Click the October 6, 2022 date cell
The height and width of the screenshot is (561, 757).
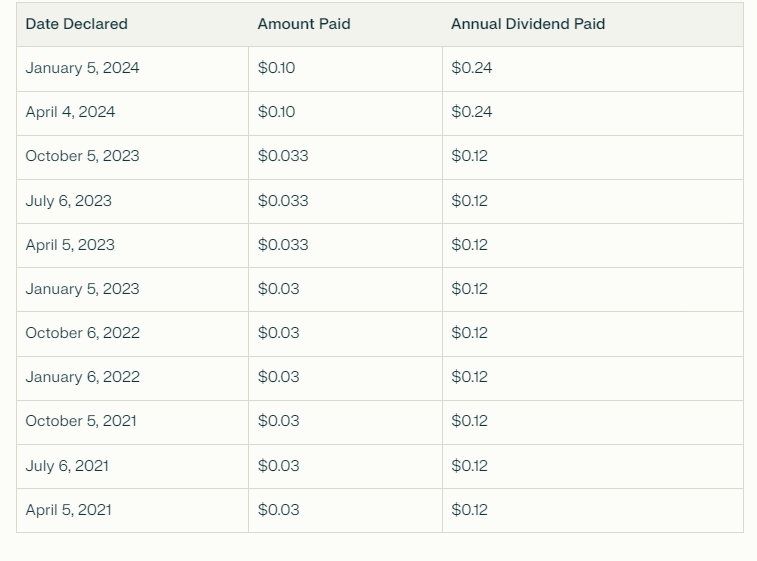coord(83,333)
